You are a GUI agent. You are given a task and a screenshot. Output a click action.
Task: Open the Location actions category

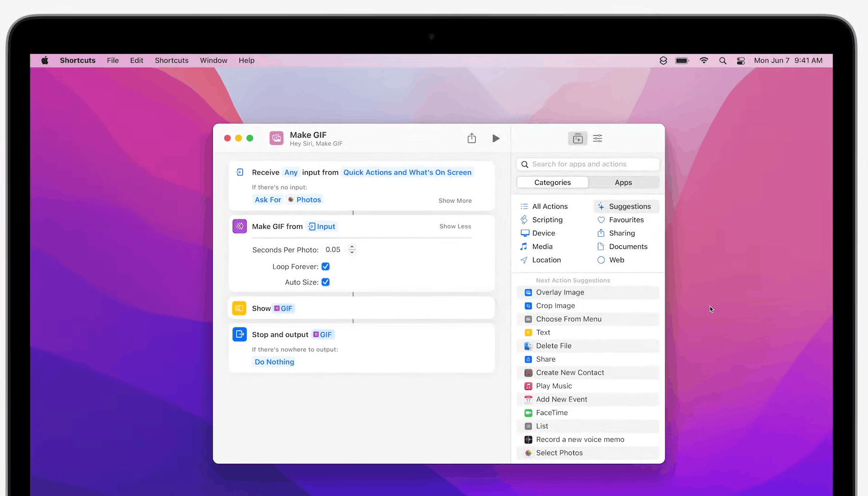546,260
